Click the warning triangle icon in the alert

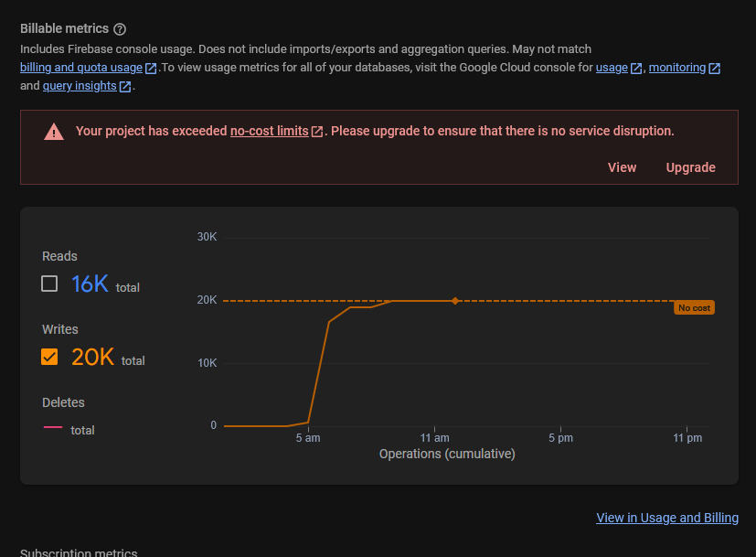(54, 132)
